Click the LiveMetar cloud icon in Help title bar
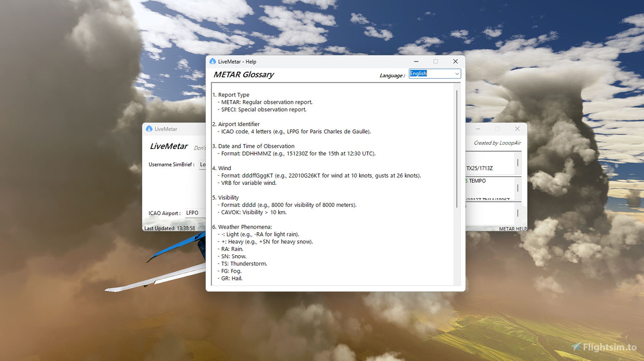Viewport: 644px width, 361px height. [213, 61]
